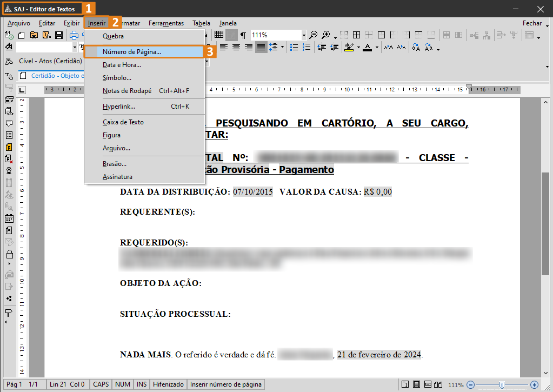Click the padlock icon in left sidebar
The image size is (553, 392).
tap(10, 254)
